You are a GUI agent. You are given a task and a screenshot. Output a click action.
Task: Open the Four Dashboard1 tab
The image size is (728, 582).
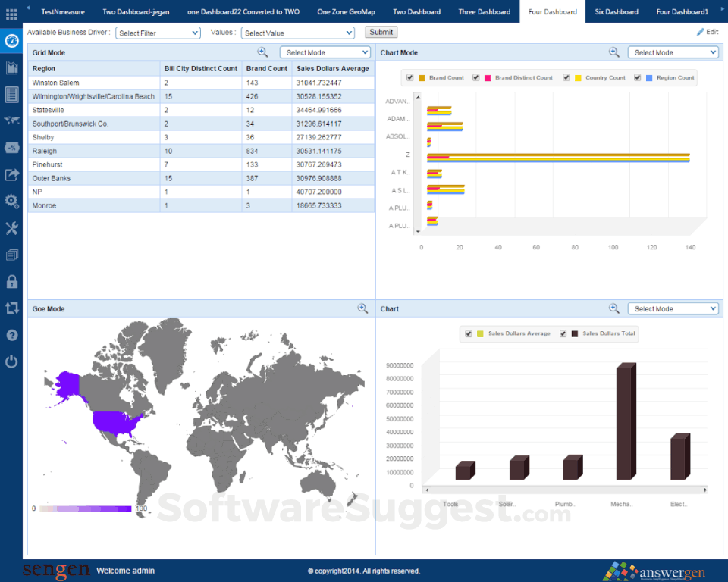coord(682,11)
